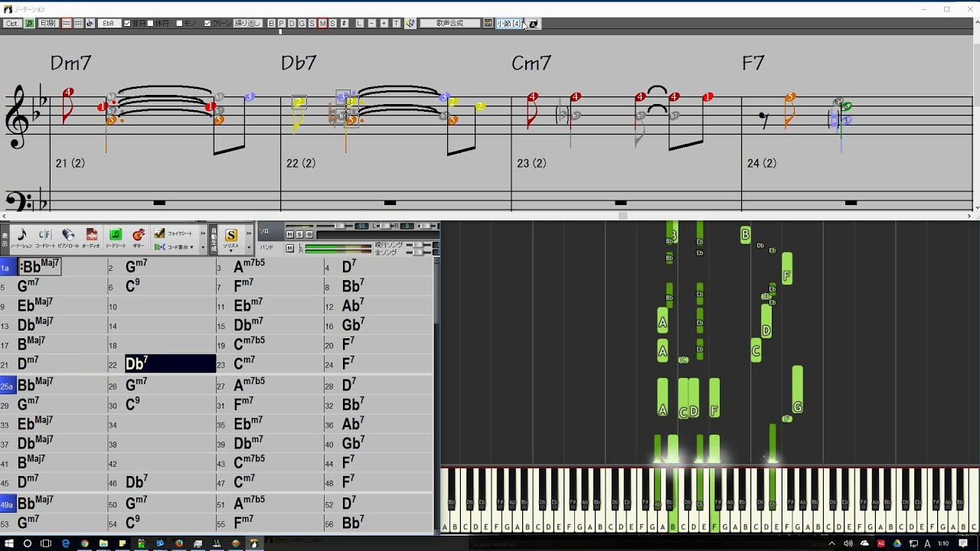Select the highlighted M melody track button
Screen dimensions: 980x551
(322, 24)
